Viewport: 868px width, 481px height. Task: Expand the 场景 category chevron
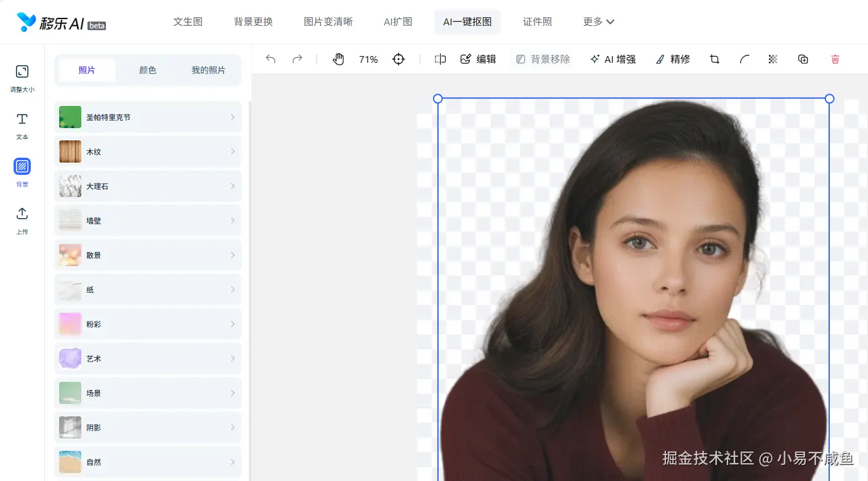coord(232,393)
